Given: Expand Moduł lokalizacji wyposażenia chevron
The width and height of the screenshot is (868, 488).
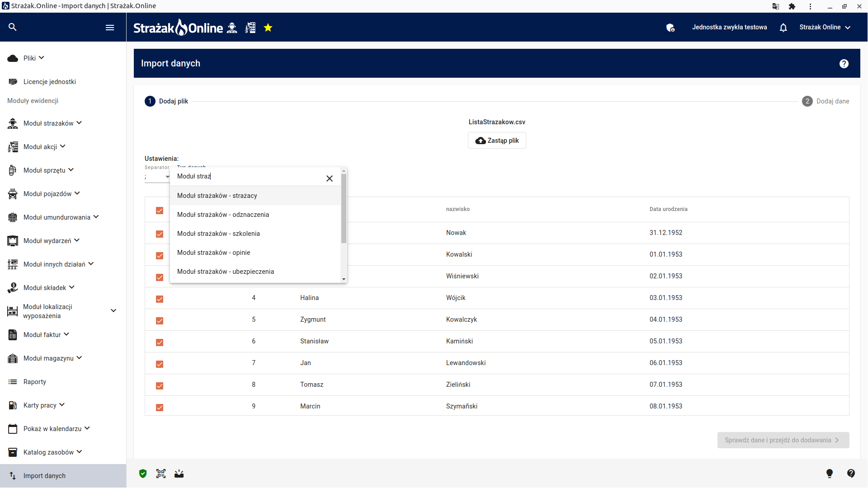Looking at the screenshot, I should 113,311.
